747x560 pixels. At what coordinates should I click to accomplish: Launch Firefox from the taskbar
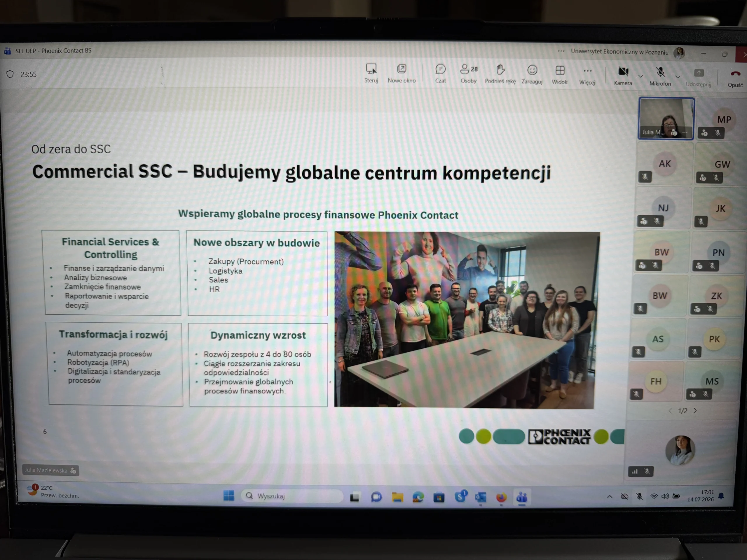(x=501, y=498)
